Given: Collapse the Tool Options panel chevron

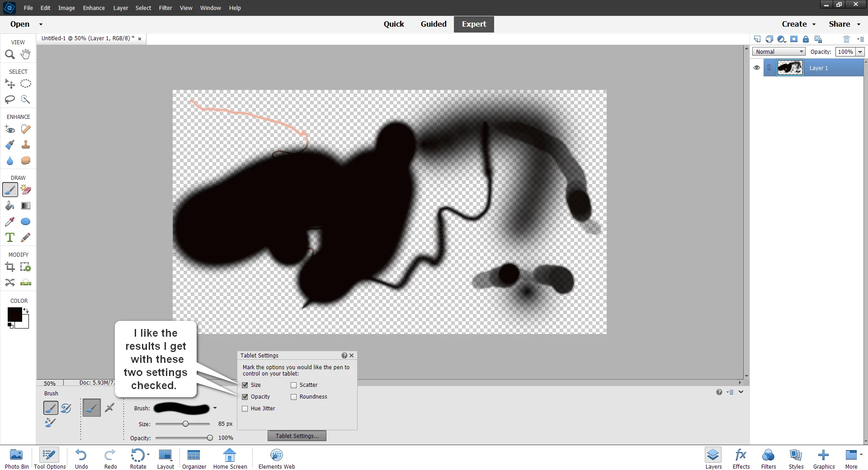Looking at the screenshot, I should click(741, 392).
